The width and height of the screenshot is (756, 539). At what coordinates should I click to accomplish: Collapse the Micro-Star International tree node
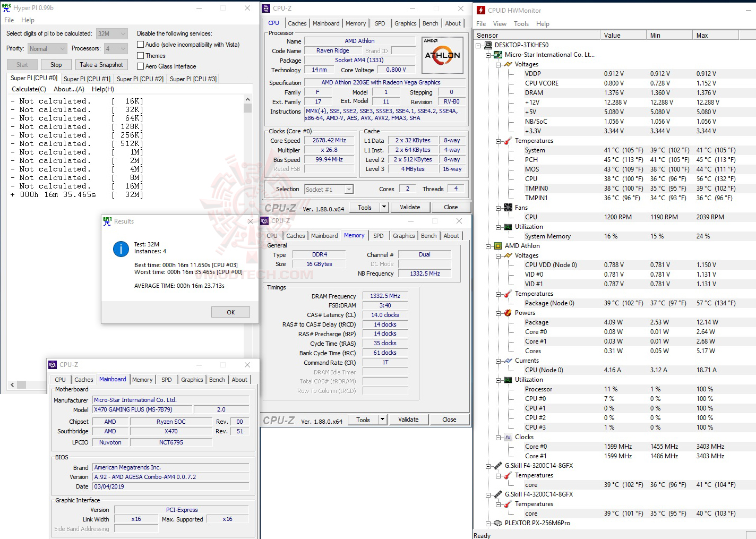click(x=488, y=55)
